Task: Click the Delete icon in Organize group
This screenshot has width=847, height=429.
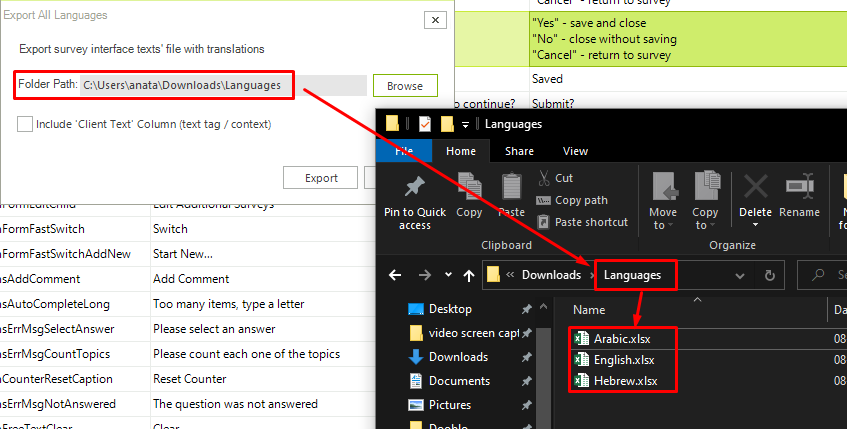Action: click(755, 187)
